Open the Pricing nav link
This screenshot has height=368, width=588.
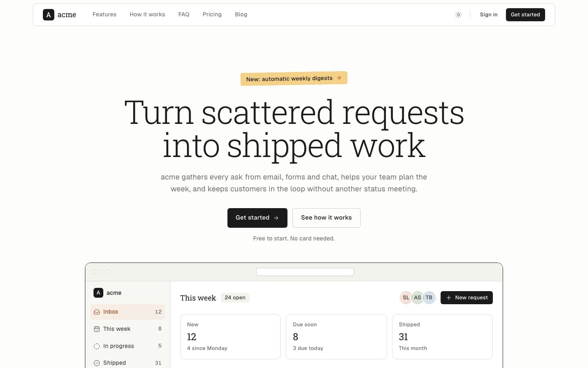pyautogui.click(x=212, y=14)
